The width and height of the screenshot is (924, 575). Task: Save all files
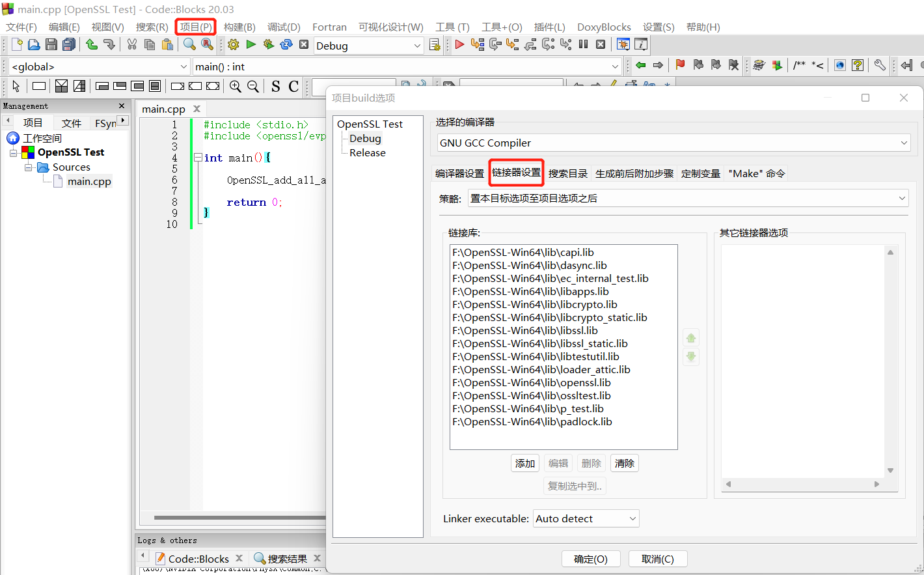click(x=68, y=44)
